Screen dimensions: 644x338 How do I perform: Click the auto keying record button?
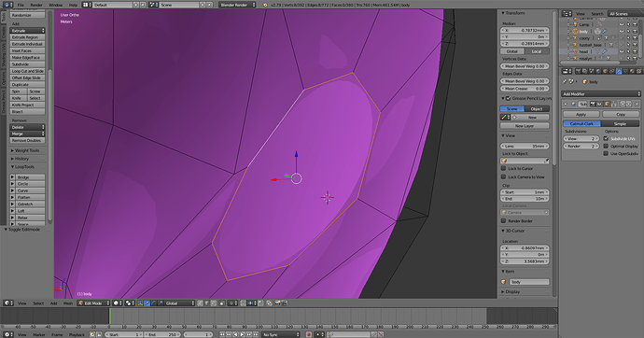click(309, 334)
